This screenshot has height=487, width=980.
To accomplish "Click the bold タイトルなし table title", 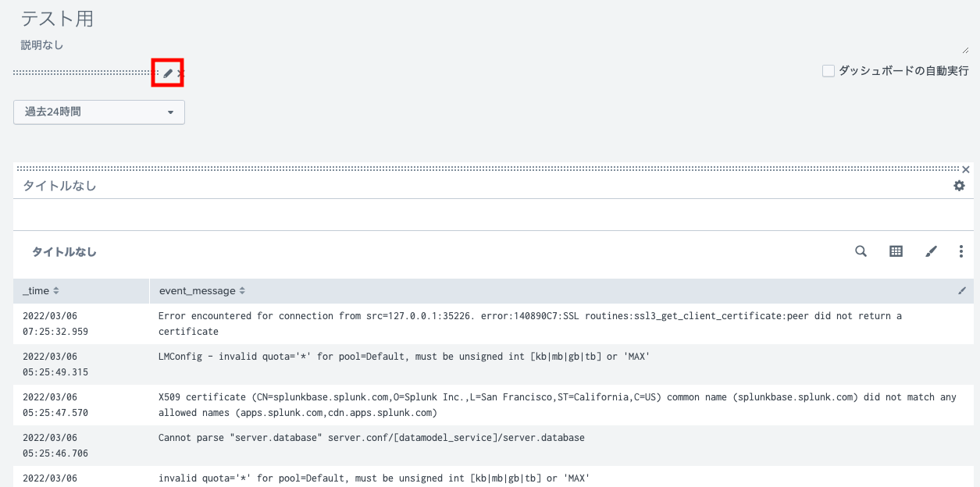I will [x=64, y=252].
